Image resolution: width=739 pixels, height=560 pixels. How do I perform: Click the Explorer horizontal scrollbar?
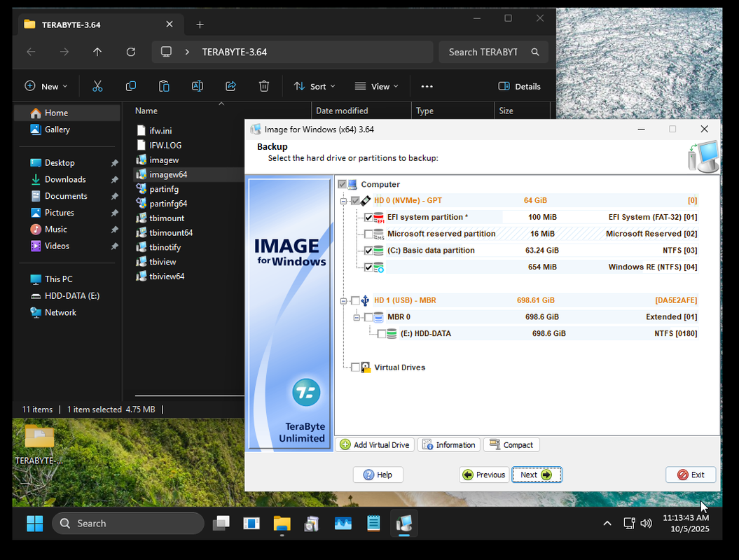click(x=189, y=396)
